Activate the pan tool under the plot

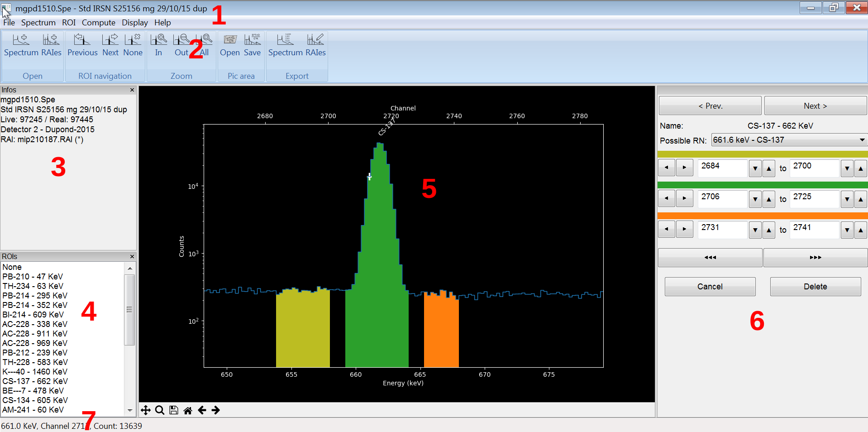(146, 410)
